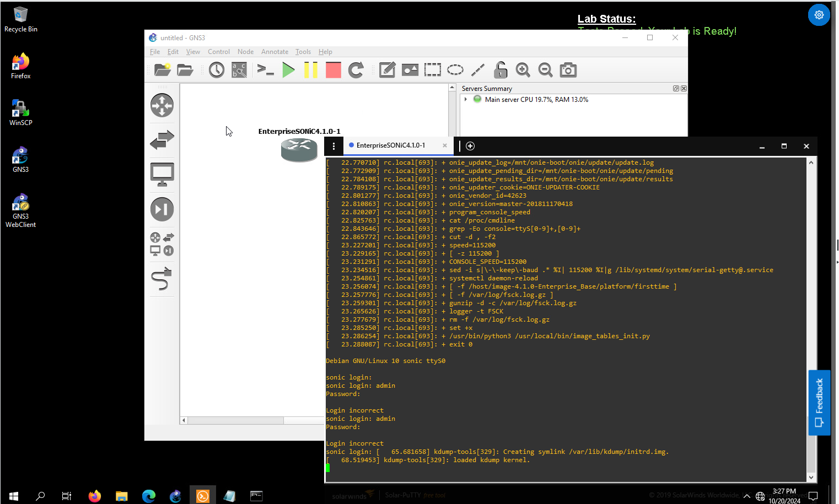Browse end devices monitor icon
This screenshot has height=504, width=839.
[x=162, y=175]
